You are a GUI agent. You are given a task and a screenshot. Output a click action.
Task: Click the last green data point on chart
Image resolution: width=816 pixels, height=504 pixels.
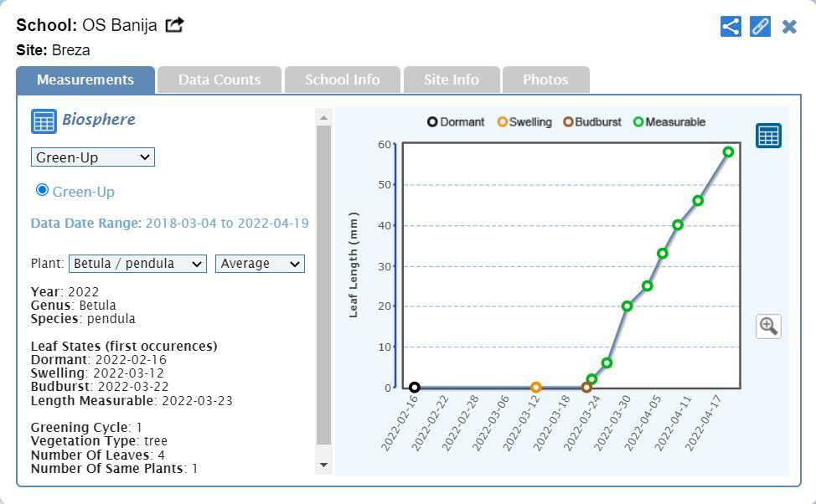point(728,152)
